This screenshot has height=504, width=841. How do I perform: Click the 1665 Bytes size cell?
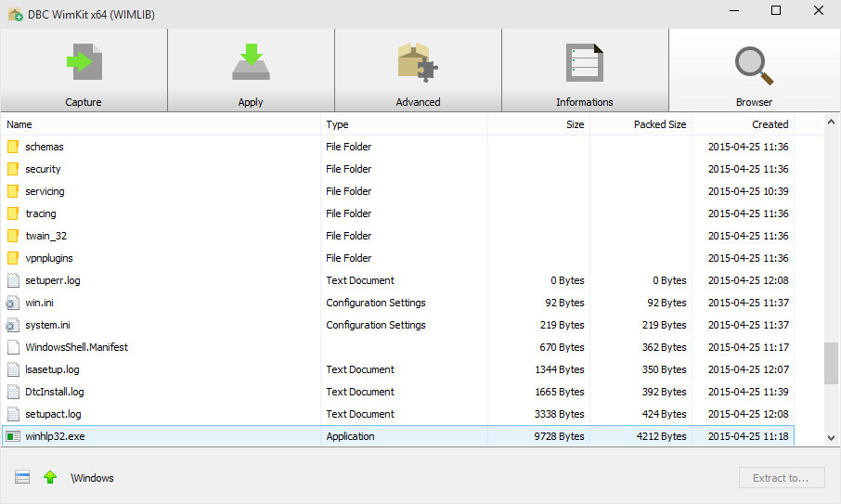pyautogui.click(x=560, y=392)
